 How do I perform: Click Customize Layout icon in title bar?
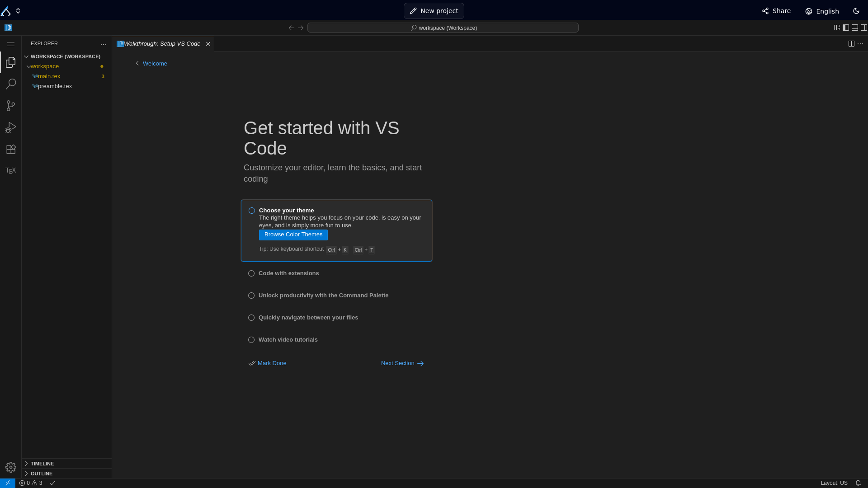(837, 28)
